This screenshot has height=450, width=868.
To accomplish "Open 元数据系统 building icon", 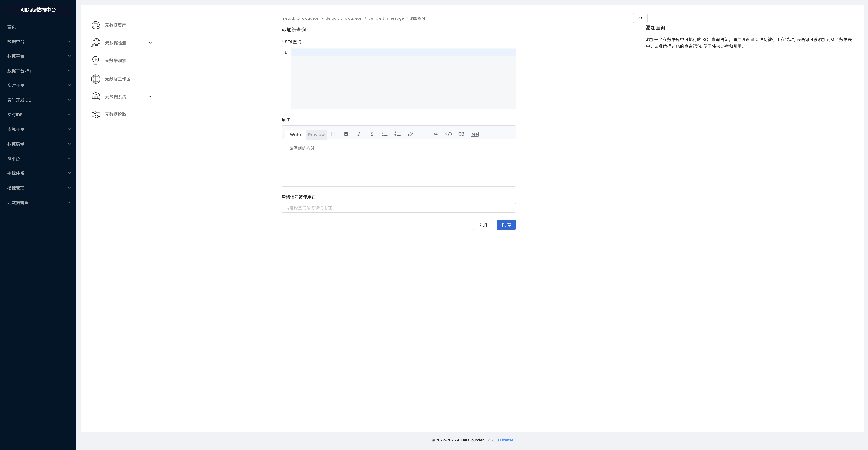I will pyautogui.click(x=96, y=96).
